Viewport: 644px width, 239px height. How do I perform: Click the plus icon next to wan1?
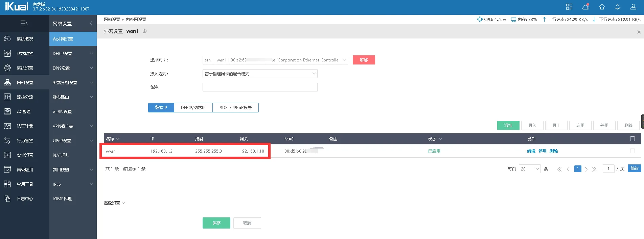click(145, 31)
